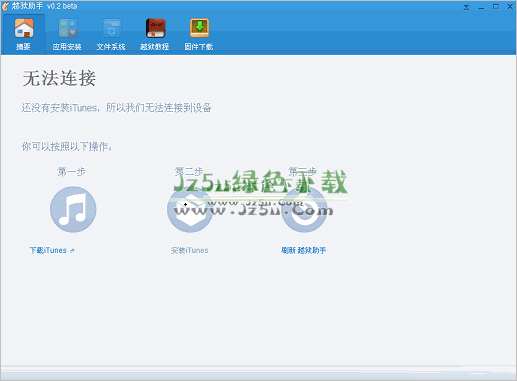Close the 越狱助手 window
The height and width of the screenshot is (381, 517).
pyautogui.click(x=510, y=7)
